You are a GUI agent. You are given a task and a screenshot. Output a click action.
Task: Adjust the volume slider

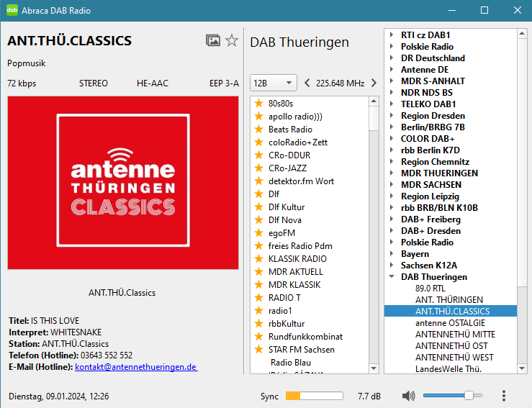pos(469,395)
